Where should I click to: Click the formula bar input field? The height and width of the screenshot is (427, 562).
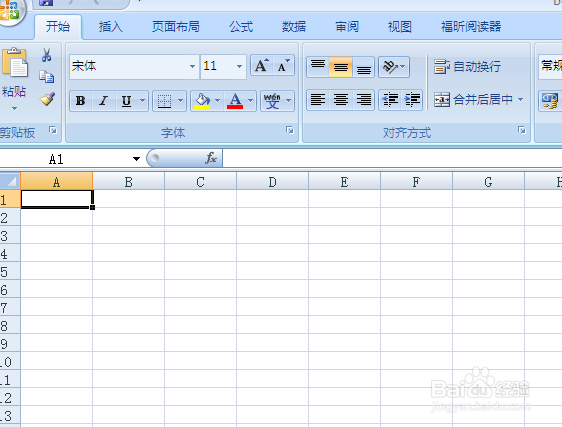point(392,158)
